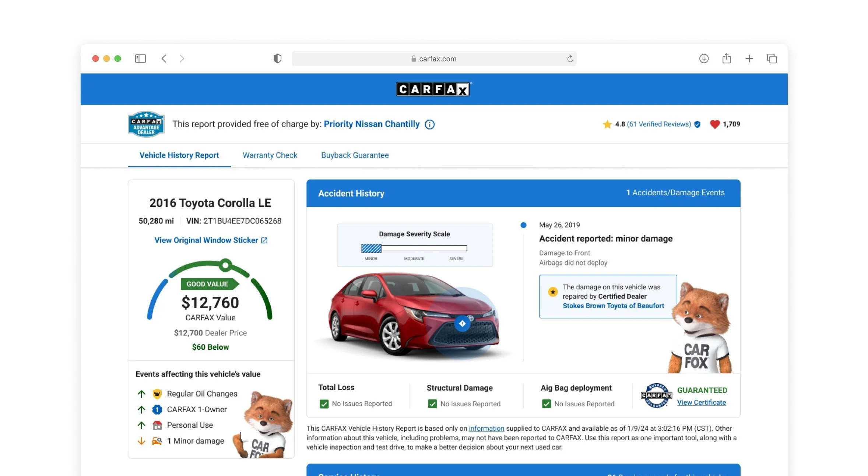Image resolution: width=868 pixels, height=476 pixels.
Task: Open tab overview icon in Safari
Action: point(772,59)
